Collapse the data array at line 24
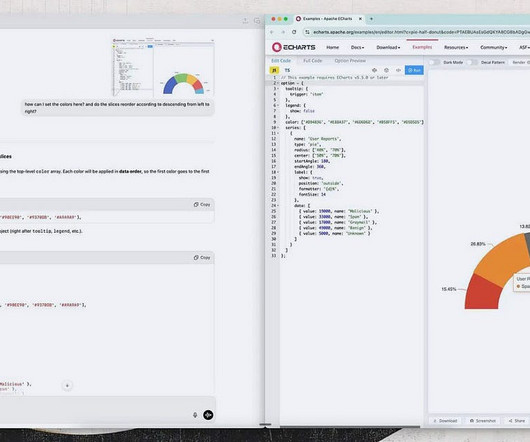This screenshot has height=442, width=530. click(278, 205)
